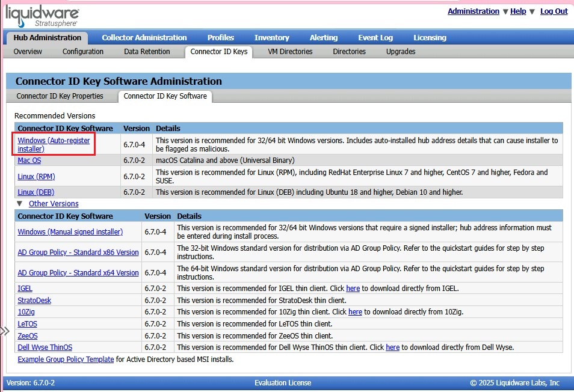Click the IGEL software link
Screen dimensions: 574x392
(x=25, y=289)
